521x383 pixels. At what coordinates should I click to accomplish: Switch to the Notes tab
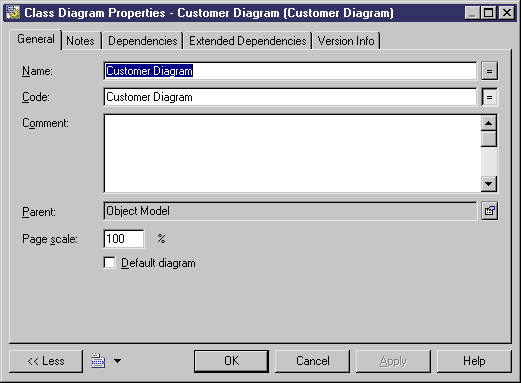point(80,41)
